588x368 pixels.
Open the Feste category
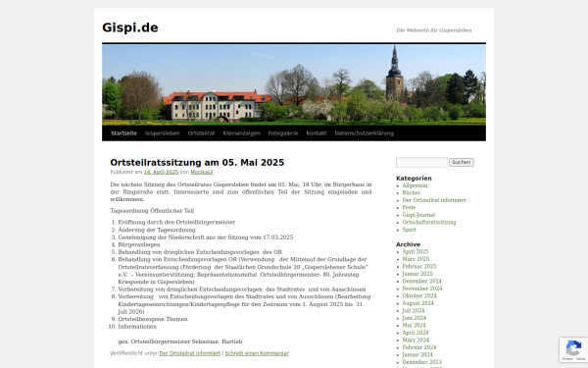[x=409, y=208]
